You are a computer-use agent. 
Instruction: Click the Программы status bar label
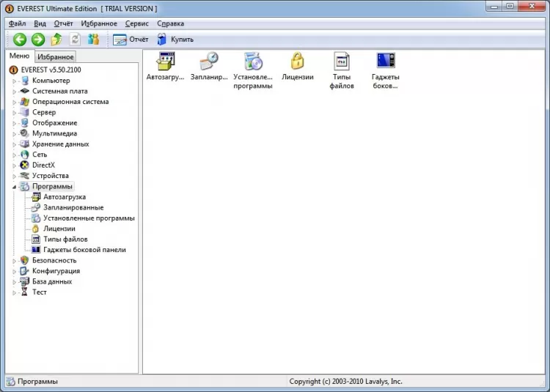[37, 382]
